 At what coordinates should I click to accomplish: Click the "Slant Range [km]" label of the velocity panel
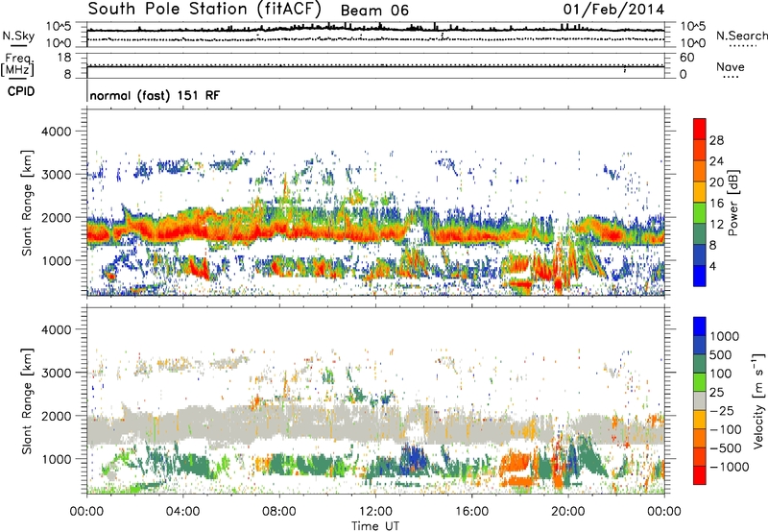27,401
